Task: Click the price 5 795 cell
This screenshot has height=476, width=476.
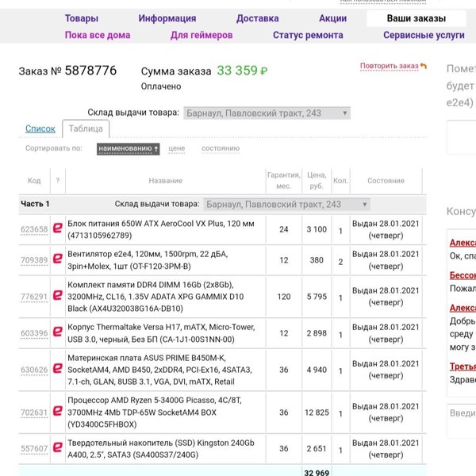Action: (x=317, y=297)
